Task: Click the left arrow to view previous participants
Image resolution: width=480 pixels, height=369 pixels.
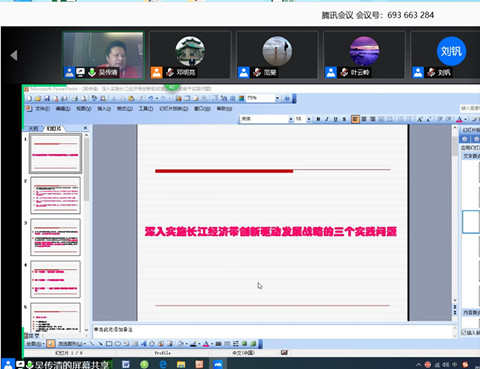Action: (14, 55)
